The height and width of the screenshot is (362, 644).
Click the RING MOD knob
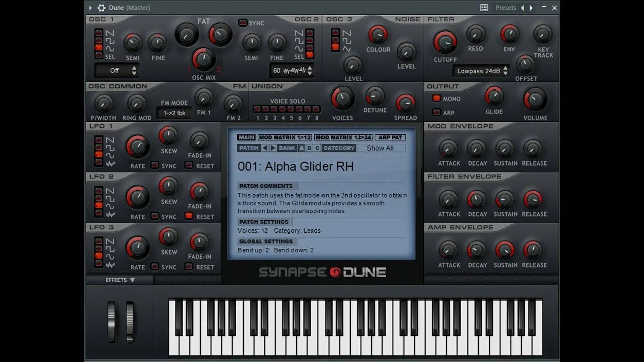(x=136, y=103)
